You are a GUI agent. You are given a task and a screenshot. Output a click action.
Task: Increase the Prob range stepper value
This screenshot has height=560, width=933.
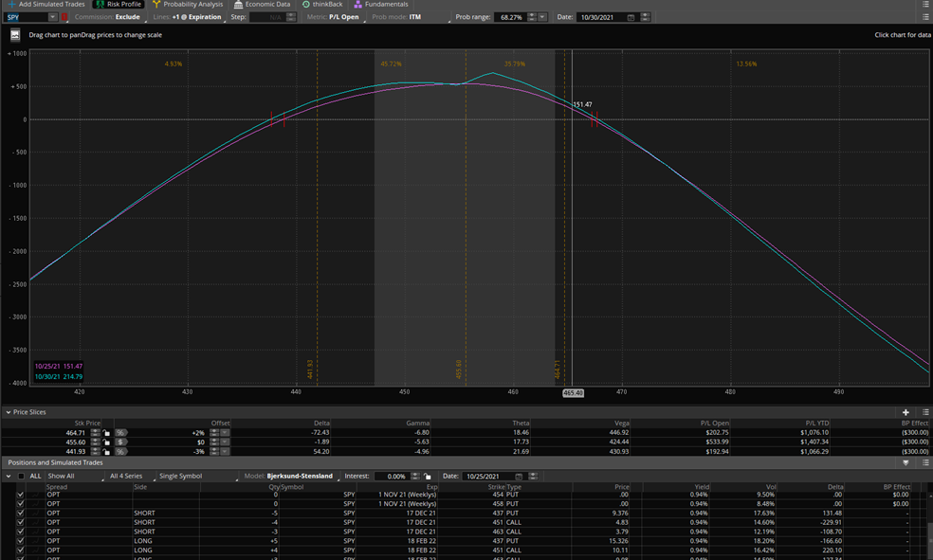click(x=531, y=14)
